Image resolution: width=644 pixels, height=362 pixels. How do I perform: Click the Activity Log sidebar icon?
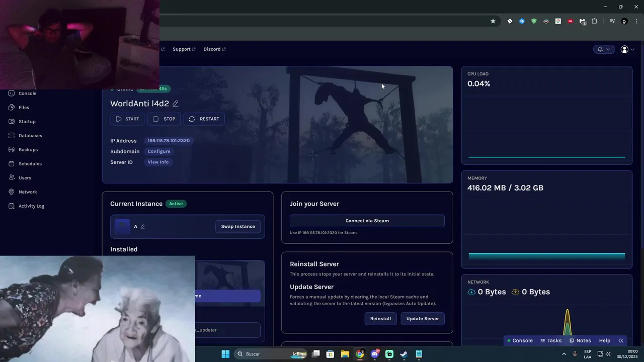(x=12, y=206)
